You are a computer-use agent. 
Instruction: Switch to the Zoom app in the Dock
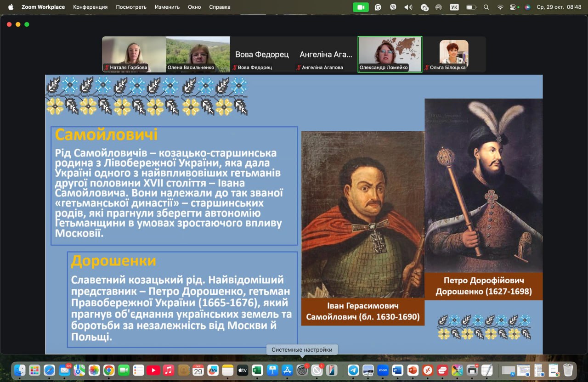coord(383,370)
